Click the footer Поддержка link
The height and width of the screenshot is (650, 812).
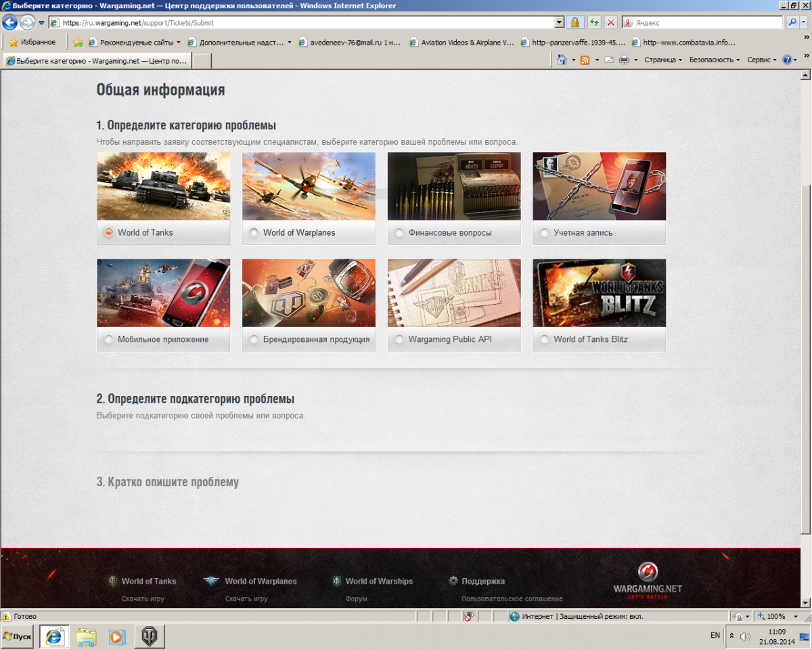(x=483, y=581)
